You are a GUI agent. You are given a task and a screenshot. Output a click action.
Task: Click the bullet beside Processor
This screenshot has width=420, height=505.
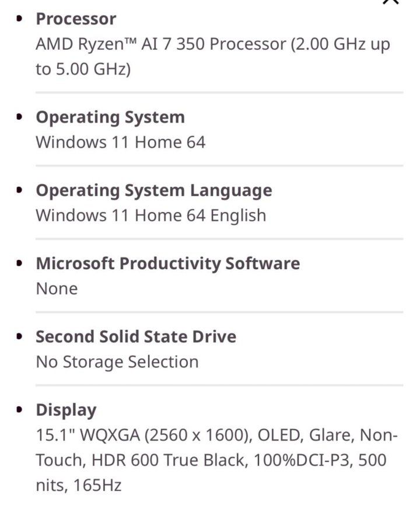point(20,19)
